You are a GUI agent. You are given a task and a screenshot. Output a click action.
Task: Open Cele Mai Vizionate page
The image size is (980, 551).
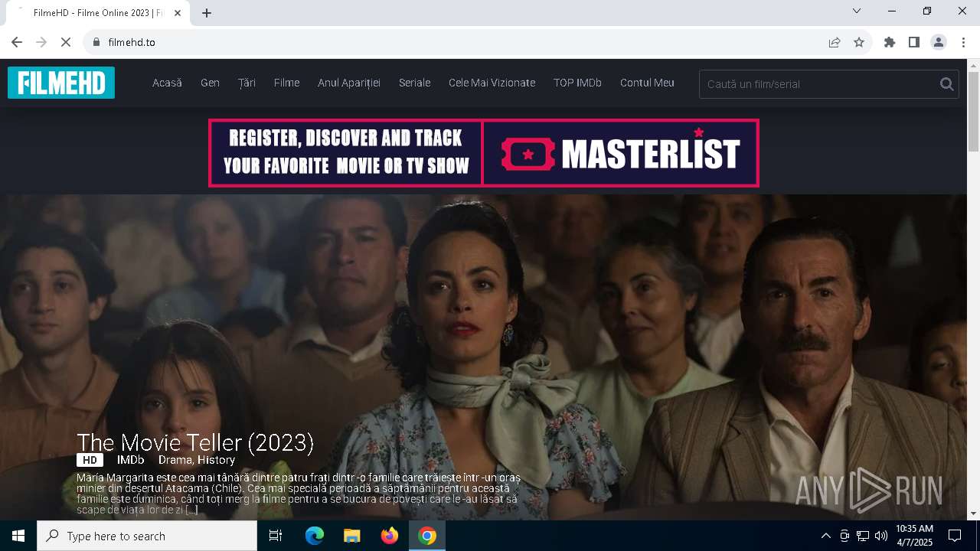pyautogui.click(x=492, y=83)
